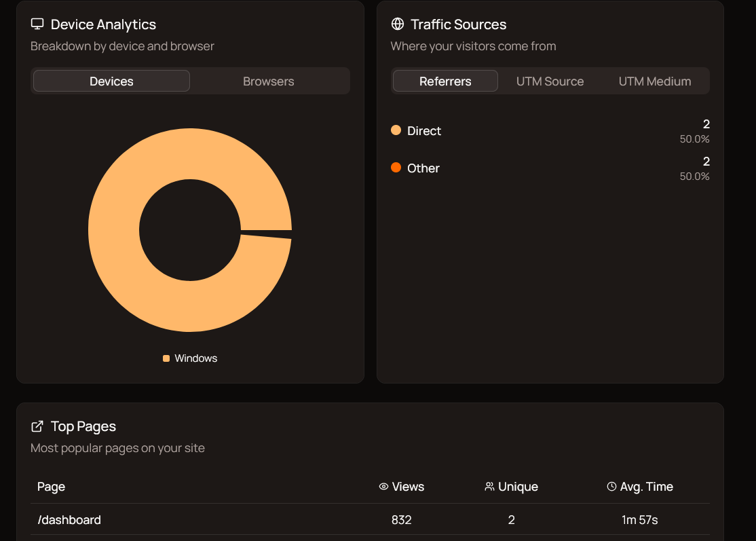Click the visitor count 2 for Other
Image resolution: width=756 pixels, height=541 pixels.
coord(706,161)
